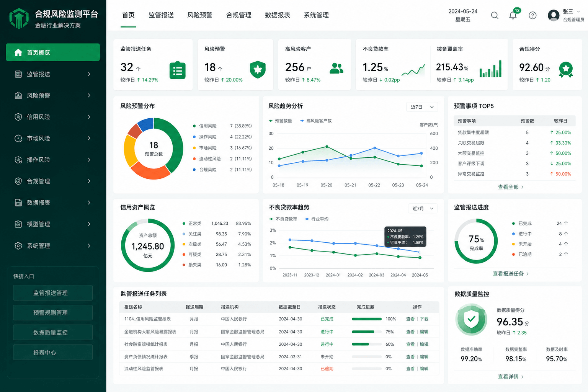
Task: Toggle 行业平均 legend series
Action: pos(317,219)
